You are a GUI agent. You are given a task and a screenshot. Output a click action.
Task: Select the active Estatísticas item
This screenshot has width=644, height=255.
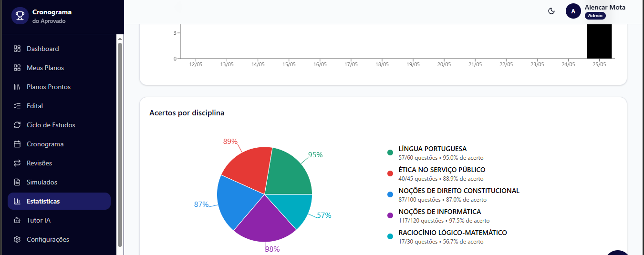[x=59, y=201]
